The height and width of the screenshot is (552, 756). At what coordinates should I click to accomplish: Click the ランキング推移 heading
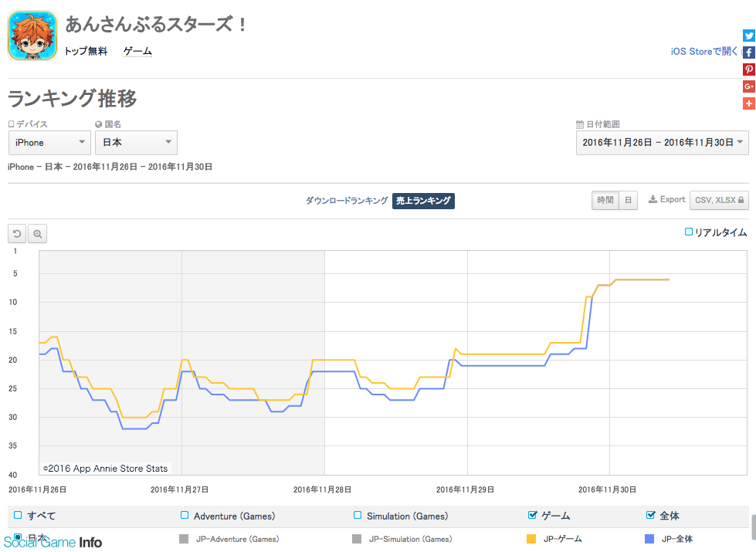73,98
